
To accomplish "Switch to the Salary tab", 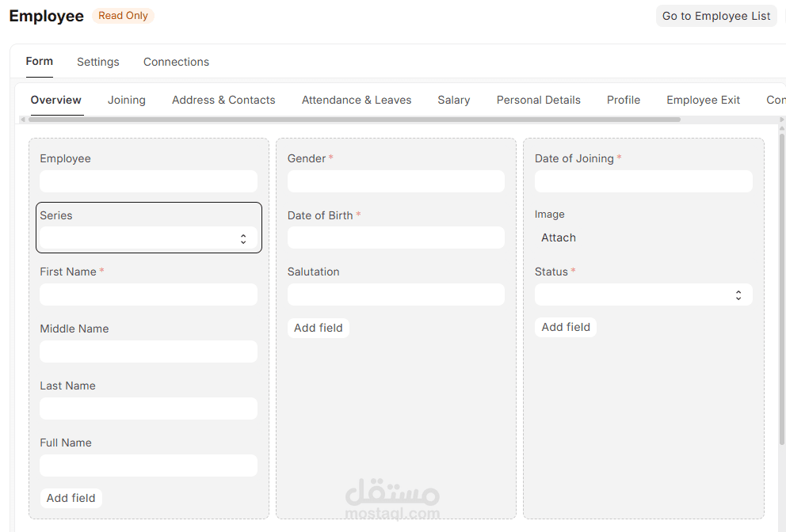I will [x=454, y=100].
